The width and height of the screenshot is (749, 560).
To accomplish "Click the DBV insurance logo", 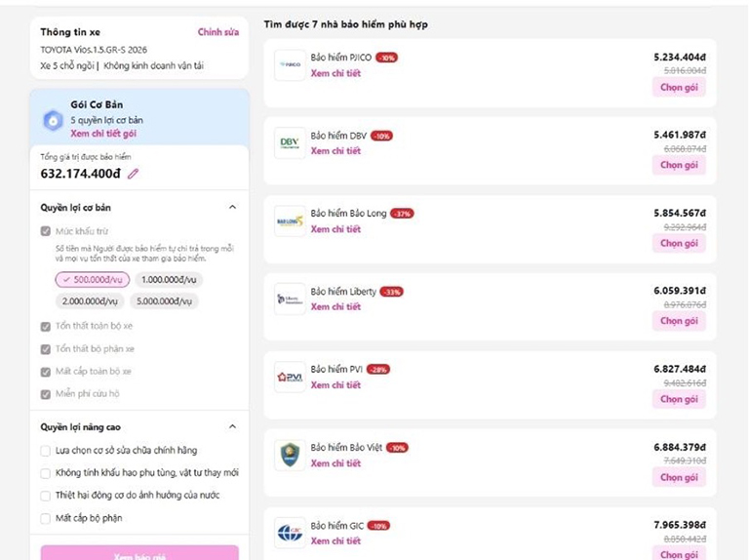I will pos(290,142).
